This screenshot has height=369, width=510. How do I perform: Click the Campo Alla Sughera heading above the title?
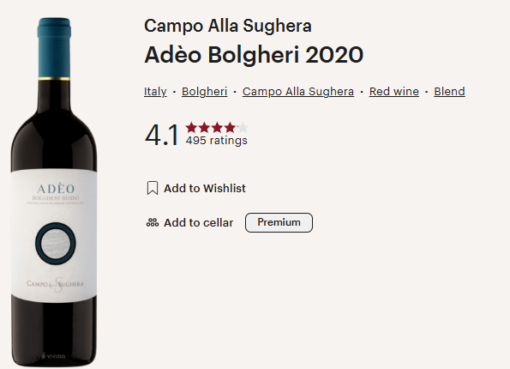coord(228,26)
